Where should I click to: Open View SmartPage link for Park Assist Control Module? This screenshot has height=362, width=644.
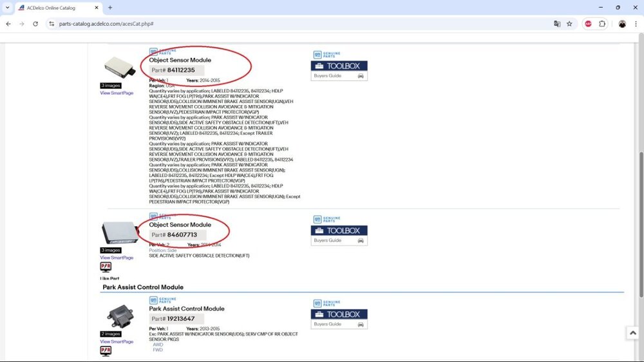pos(117,341)
